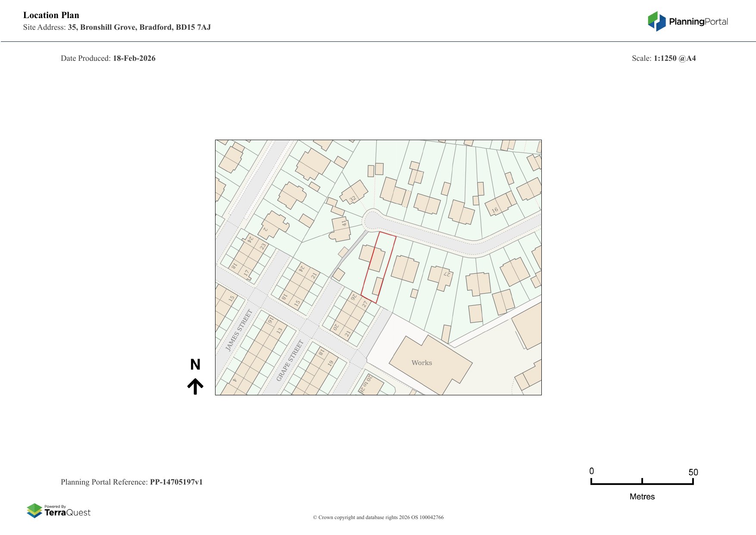
Task: Click the JAMES STREET road label
Action: (239, 330)
